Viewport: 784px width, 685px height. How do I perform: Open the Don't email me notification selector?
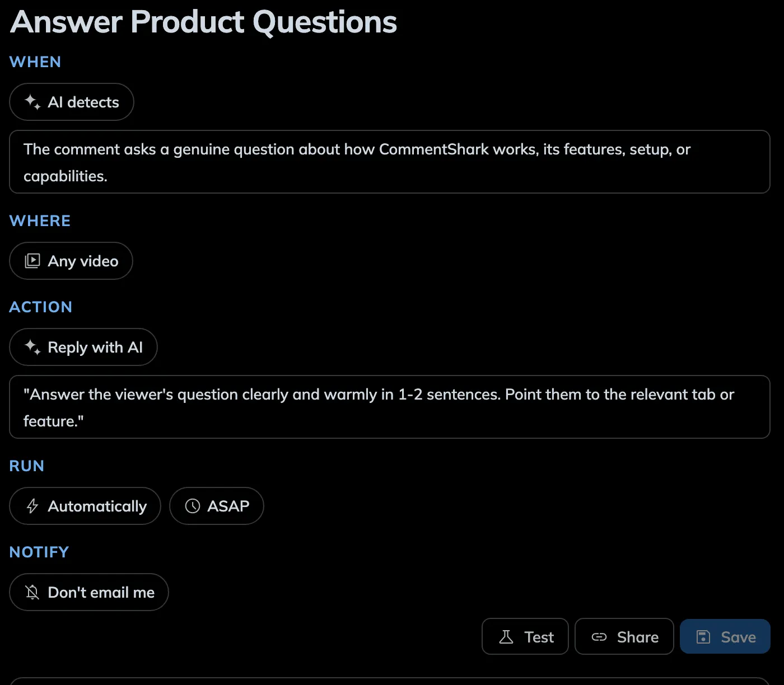[89, 592]
